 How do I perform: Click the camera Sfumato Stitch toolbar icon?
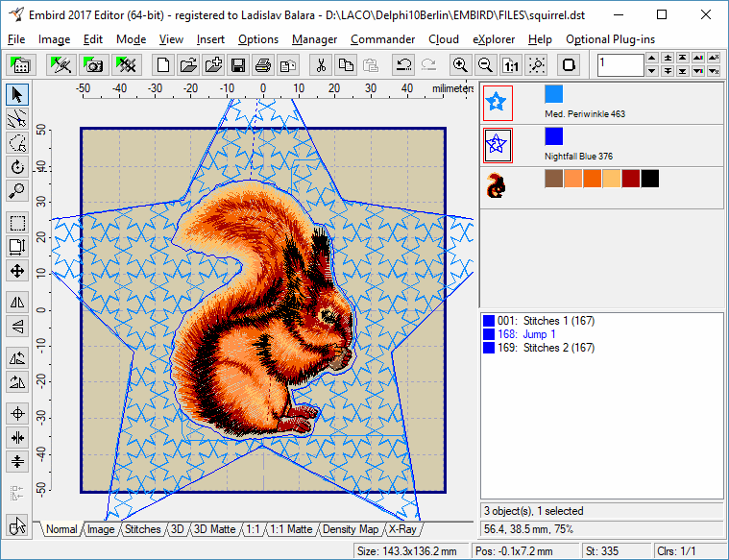coord(94,65)
